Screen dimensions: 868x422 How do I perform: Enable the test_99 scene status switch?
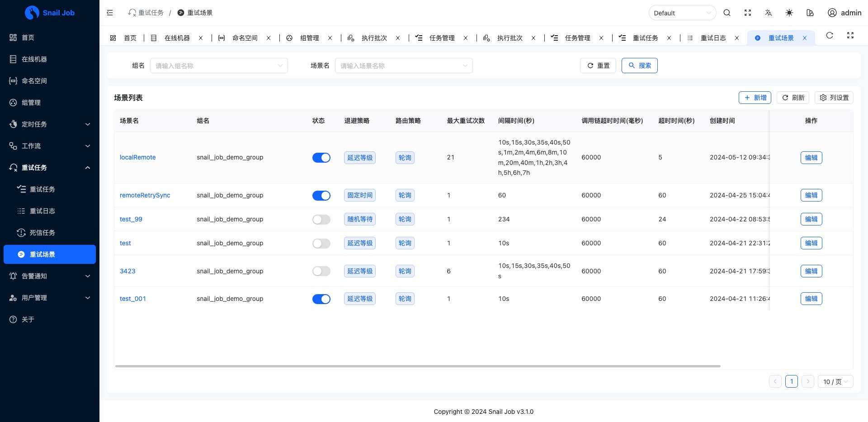point(321,220)
